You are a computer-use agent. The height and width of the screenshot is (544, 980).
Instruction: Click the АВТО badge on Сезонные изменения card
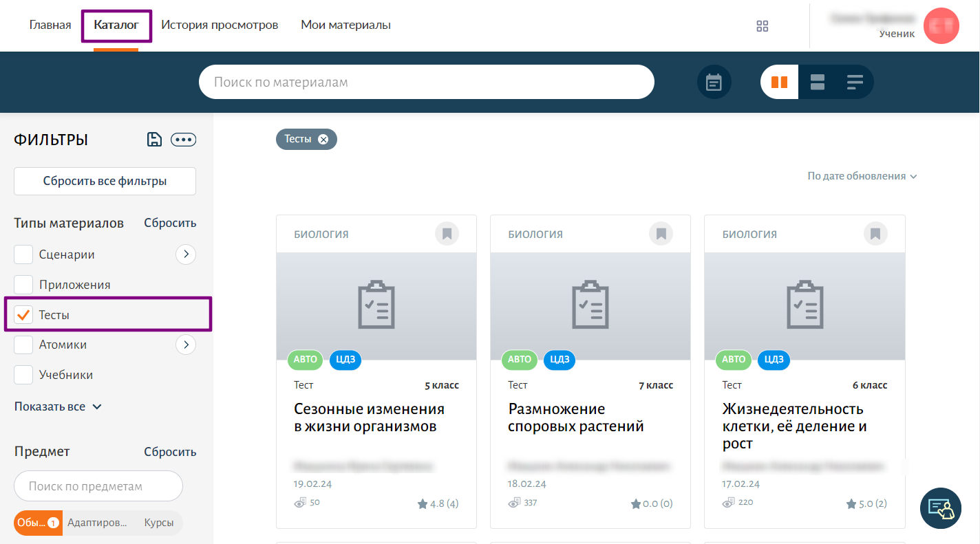[x=306, y=359]
